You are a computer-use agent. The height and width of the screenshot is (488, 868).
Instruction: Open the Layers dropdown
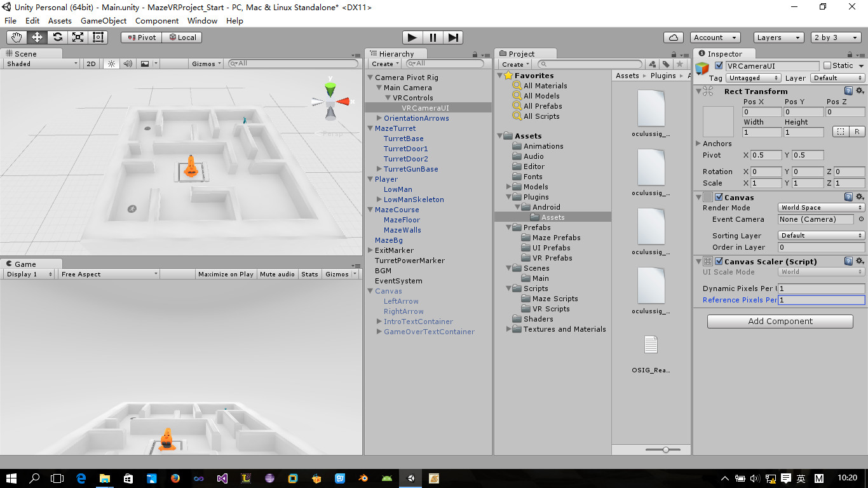coord(779,37)
